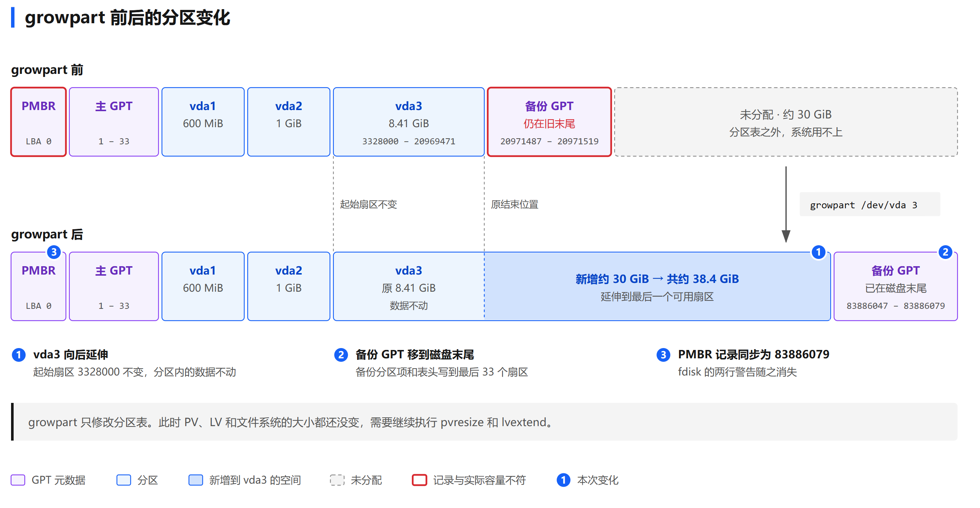The image size is (980, 508).
Task: Click the "原结束位置" annotation
Action: pos(514,204)
